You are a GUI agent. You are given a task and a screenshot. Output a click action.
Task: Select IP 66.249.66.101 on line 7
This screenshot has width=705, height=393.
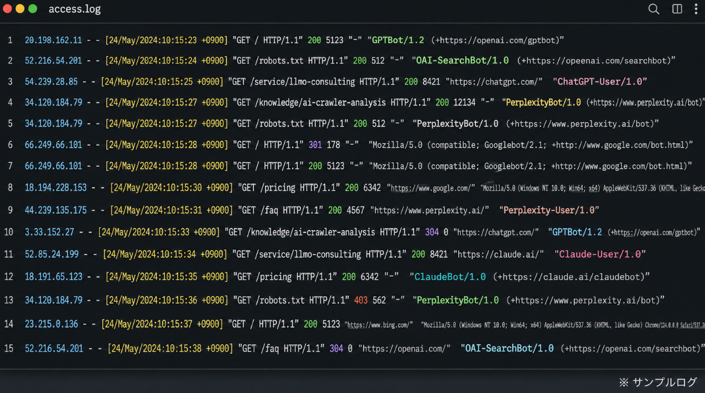pos(53,166)
